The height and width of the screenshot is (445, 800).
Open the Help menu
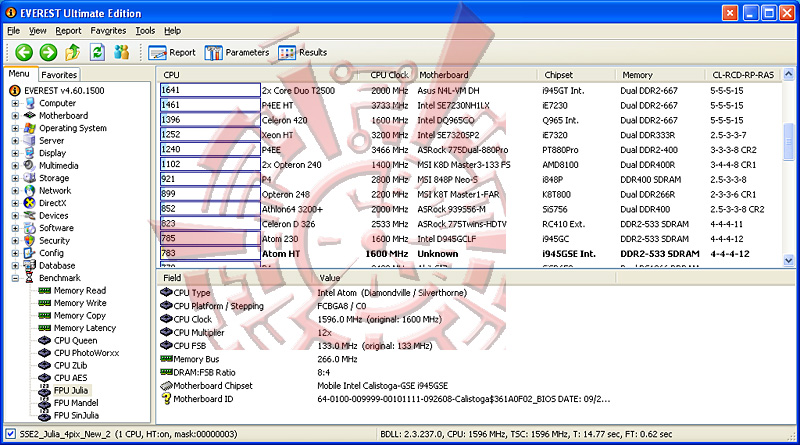coord(172,31)
